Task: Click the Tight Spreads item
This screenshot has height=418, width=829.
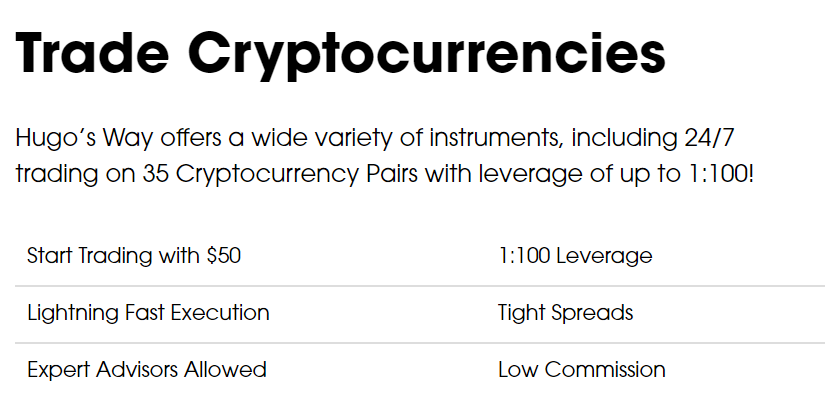Action: [x=566, y=313]
